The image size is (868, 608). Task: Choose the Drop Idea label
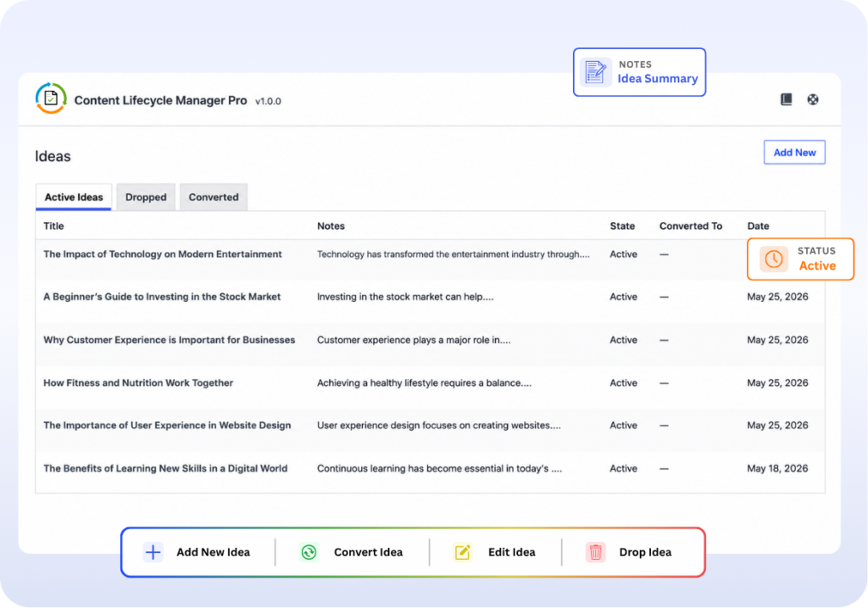coord(645,552)
